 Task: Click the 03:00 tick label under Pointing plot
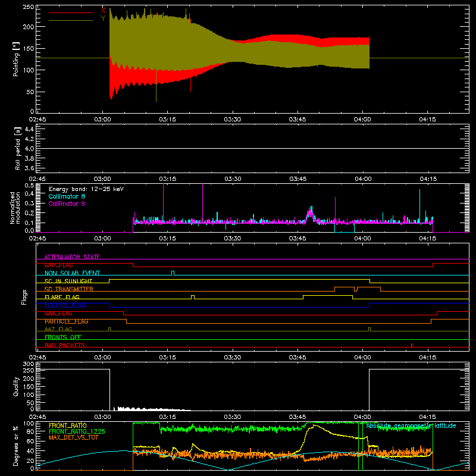tap(102, 120)
